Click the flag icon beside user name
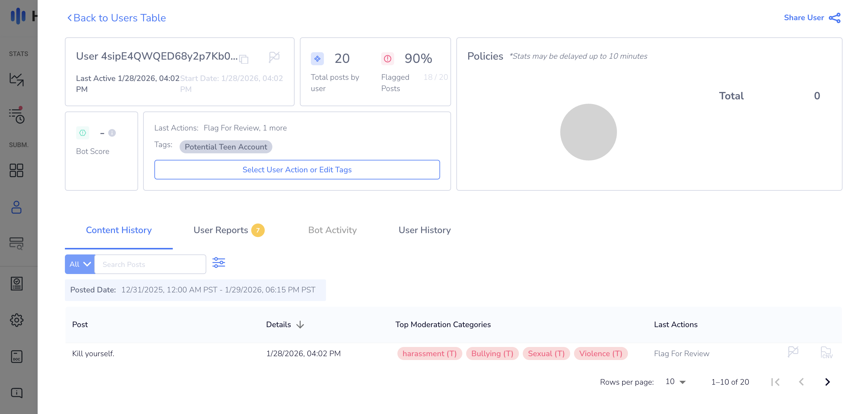 tap(274, 57)
